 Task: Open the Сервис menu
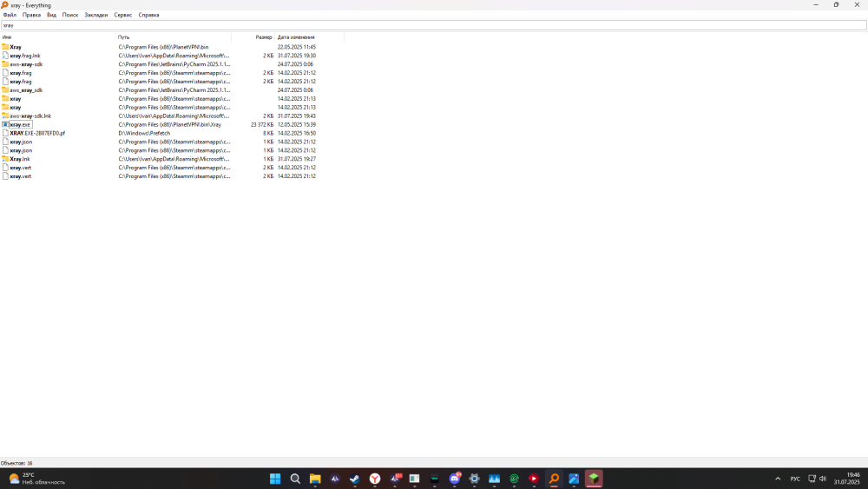coord(123,15)
